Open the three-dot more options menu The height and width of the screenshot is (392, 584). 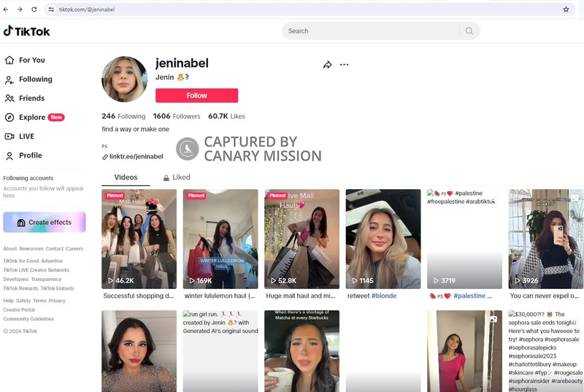coord(344,65)
